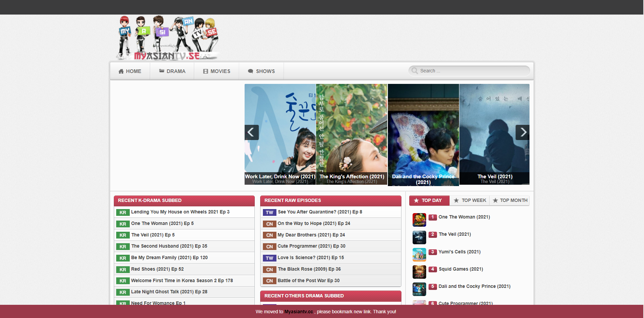Select the TOP DAY tab

429,200
